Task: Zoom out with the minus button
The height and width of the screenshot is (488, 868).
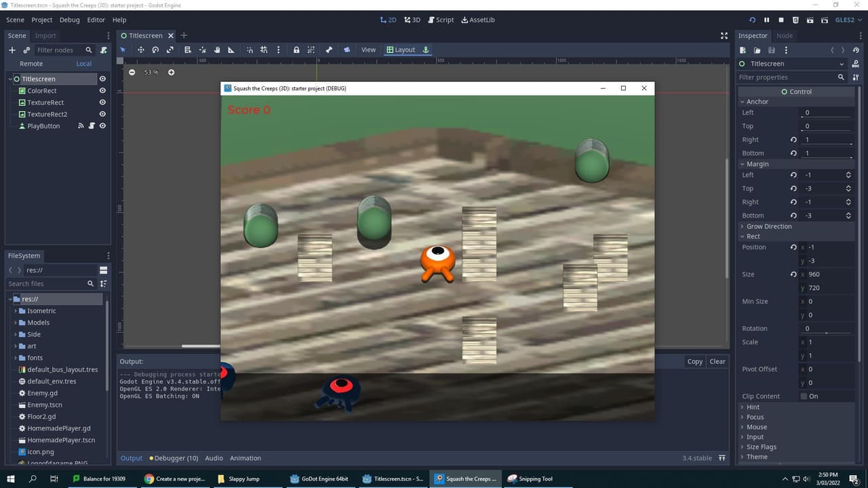Action: (132, 72)
